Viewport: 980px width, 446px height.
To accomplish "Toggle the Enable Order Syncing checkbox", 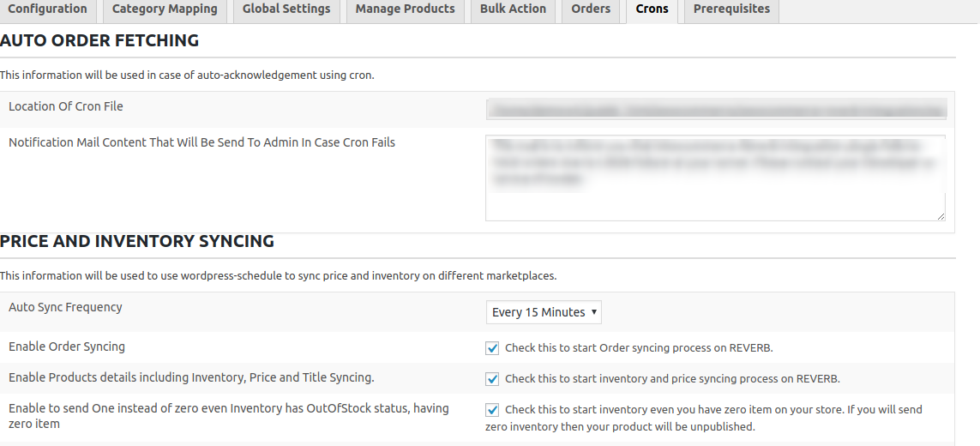I will (492, 347).
